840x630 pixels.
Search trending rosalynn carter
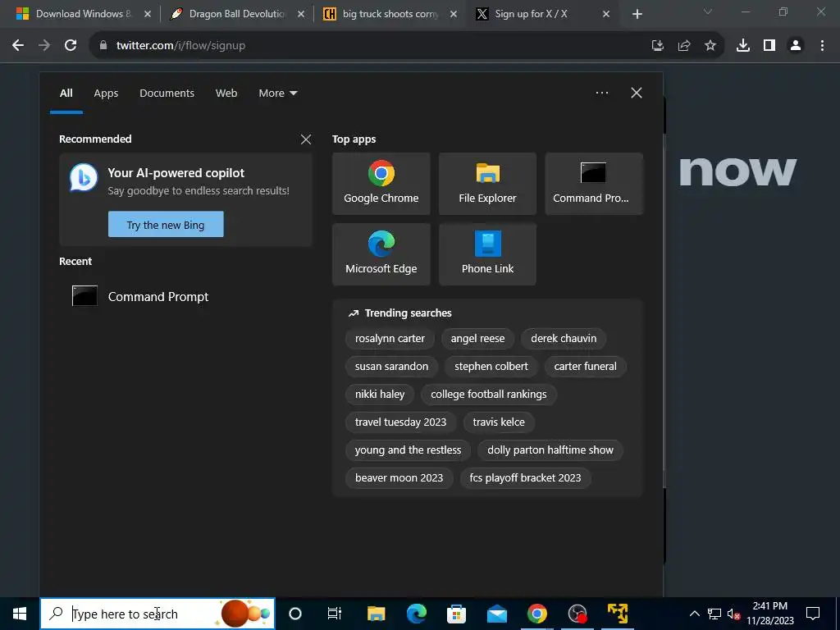[x=390, y=339]
